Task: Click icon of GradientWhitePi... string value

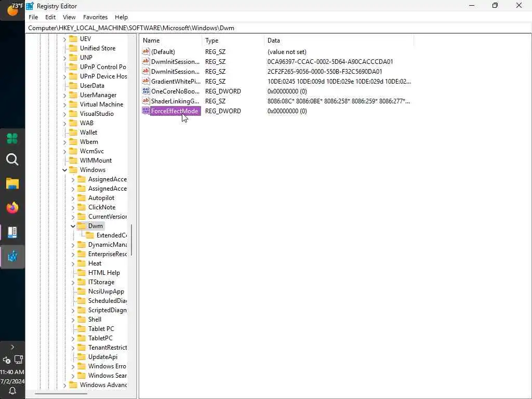Action: click(x=146, y=81)
